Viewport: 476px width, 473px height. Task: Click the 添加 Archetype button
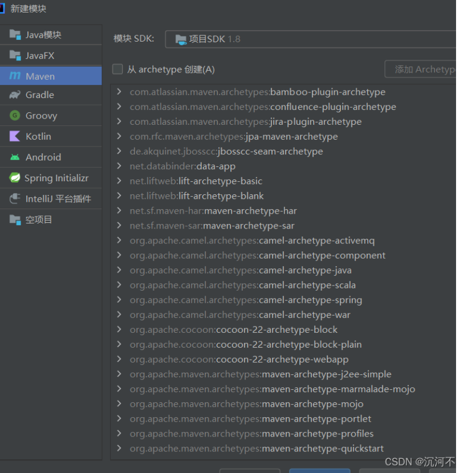click(x=422, y=70)
